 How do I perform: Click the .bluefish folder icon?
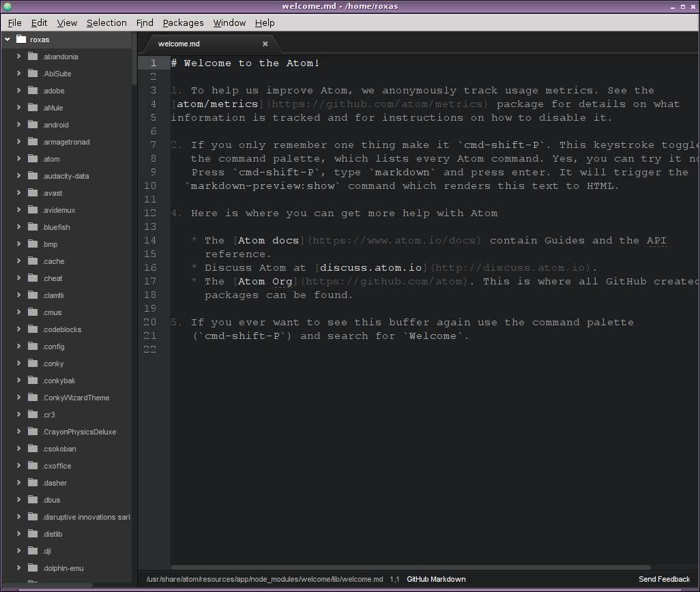(x=33, y=226)
